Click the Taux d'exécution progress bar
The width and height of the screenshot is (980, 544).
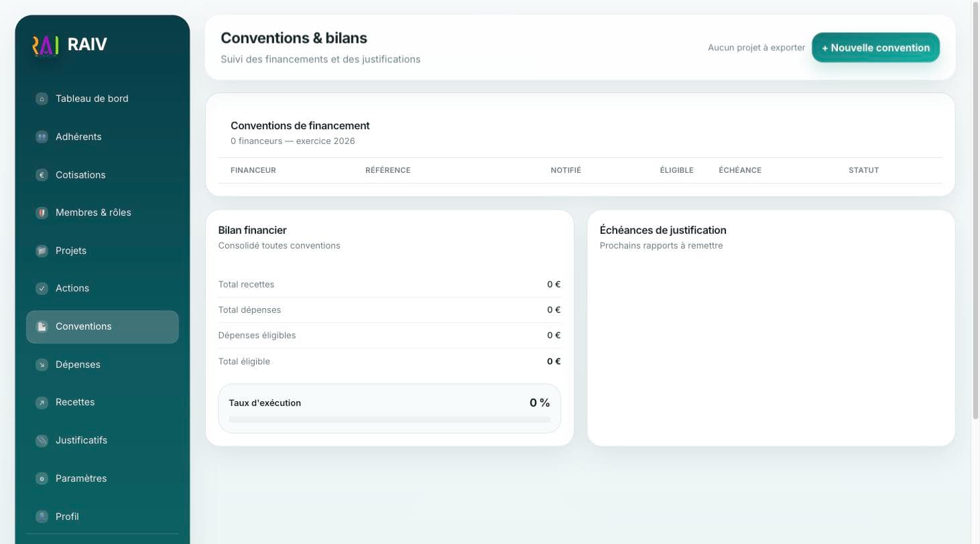click(x=389, y=419)
